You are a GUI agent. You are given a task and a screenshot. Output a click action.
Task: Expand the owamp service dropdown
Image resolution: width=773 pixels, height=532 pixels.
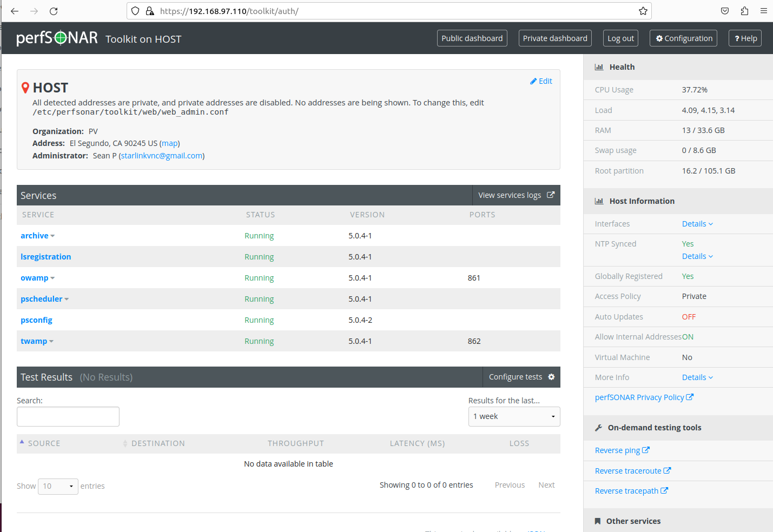pos(52,278)
